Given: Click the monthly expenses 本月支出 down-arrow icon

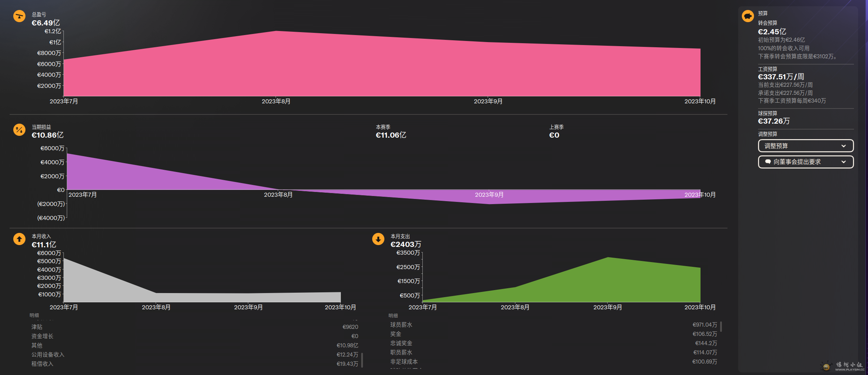Looking at the screenshot, I should pos(378,239).
